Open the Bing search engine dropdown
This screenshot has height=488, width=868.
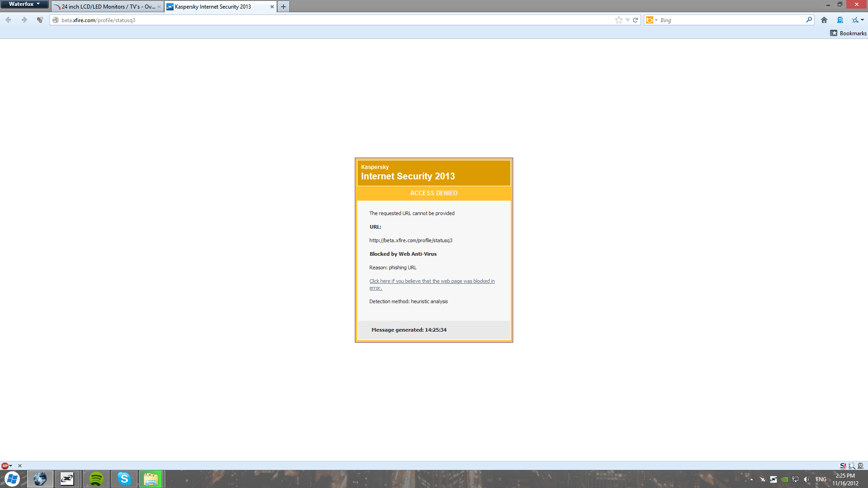pos(652,20)
